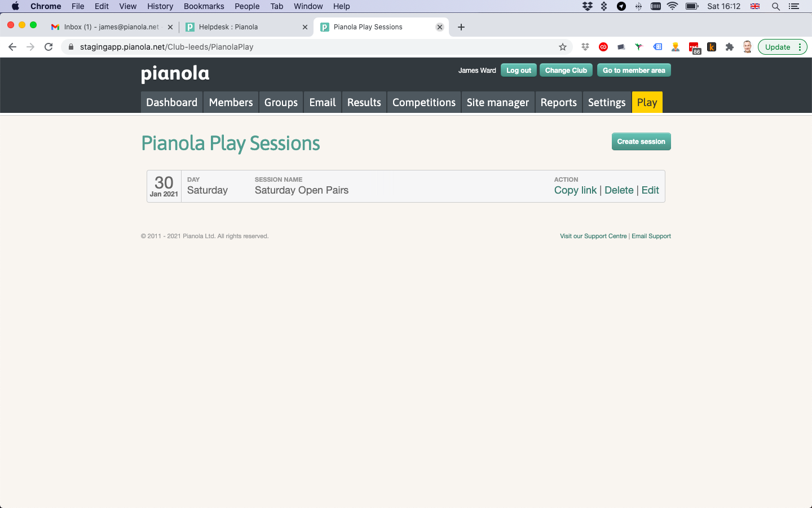Click the address bar URL field
Image resolution: width=812 pixels, height=508 pixels.
316,47
